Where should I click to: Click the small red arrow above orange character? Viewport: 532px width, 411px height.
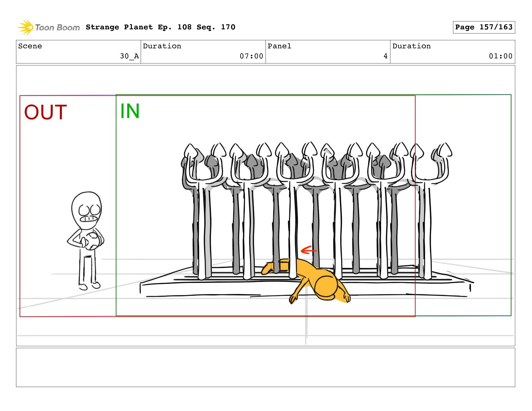coord(309,250)
